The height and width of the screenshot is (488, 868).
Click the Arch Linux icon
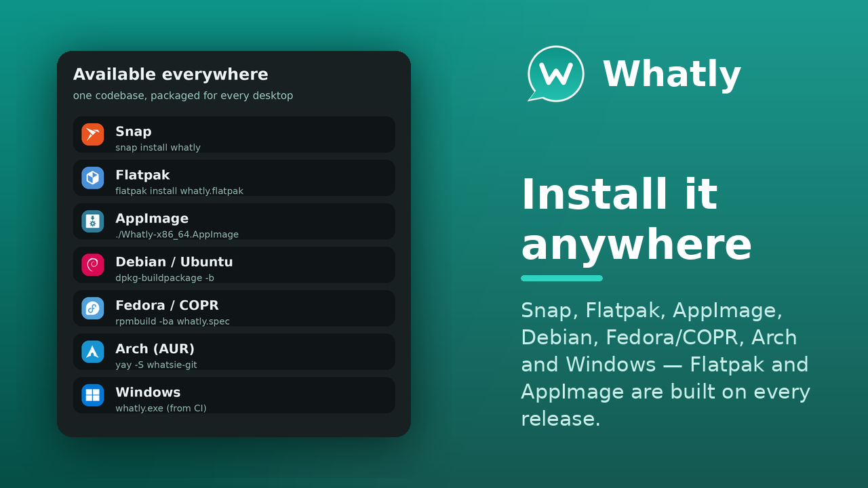pos(93,351)
